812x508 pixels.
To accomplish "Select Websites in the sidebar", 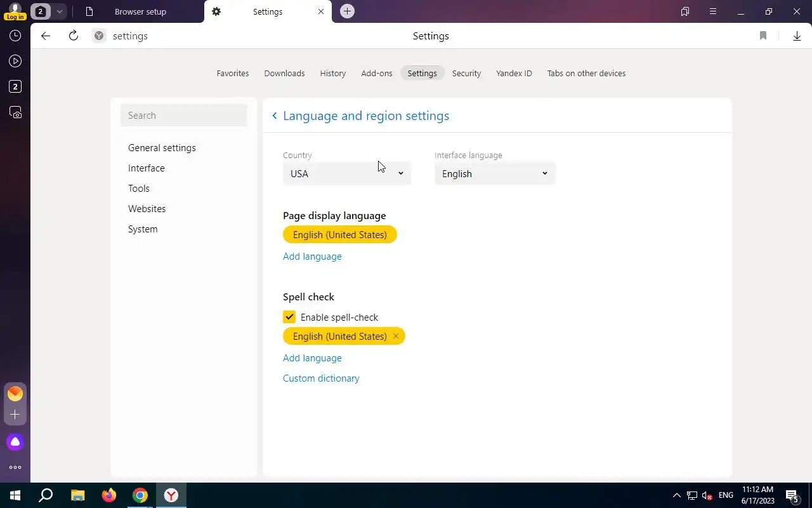I will (x=147, y=209).
